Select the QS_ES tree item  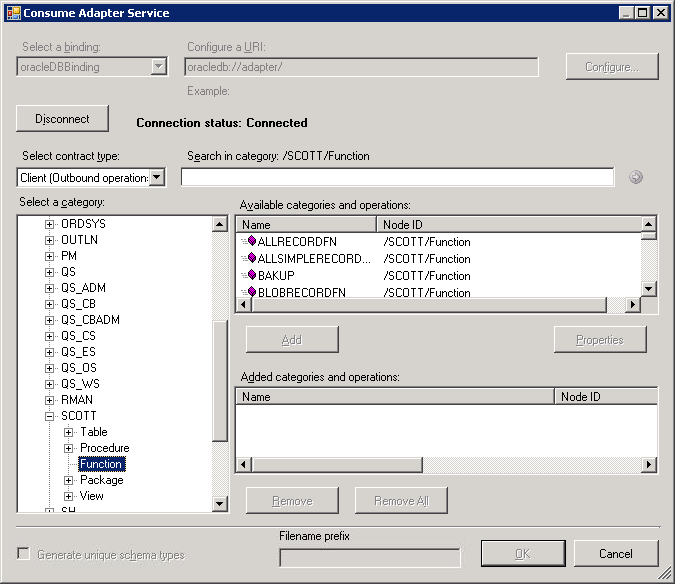click(78, 352)
